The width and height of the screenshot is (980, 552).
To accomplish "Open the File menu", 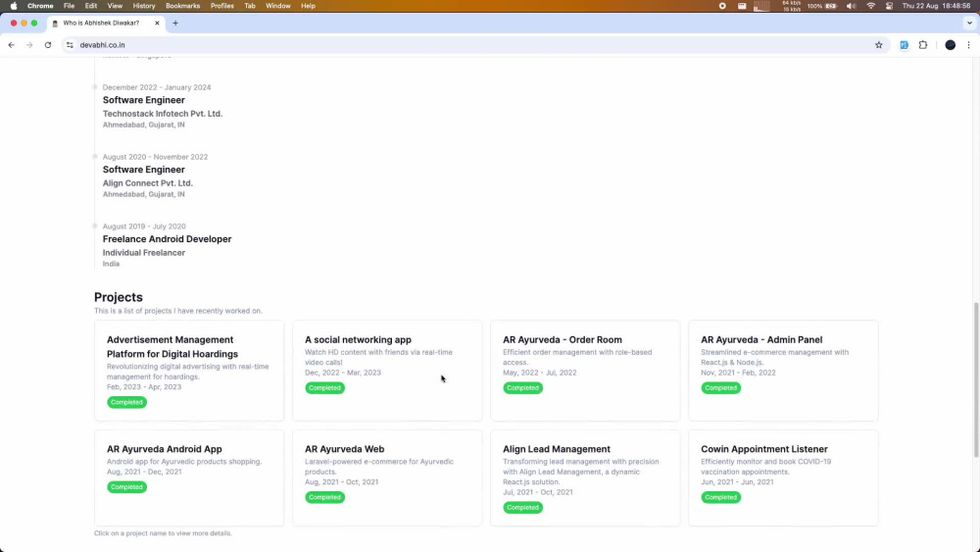I will click(x=69, y=6).
